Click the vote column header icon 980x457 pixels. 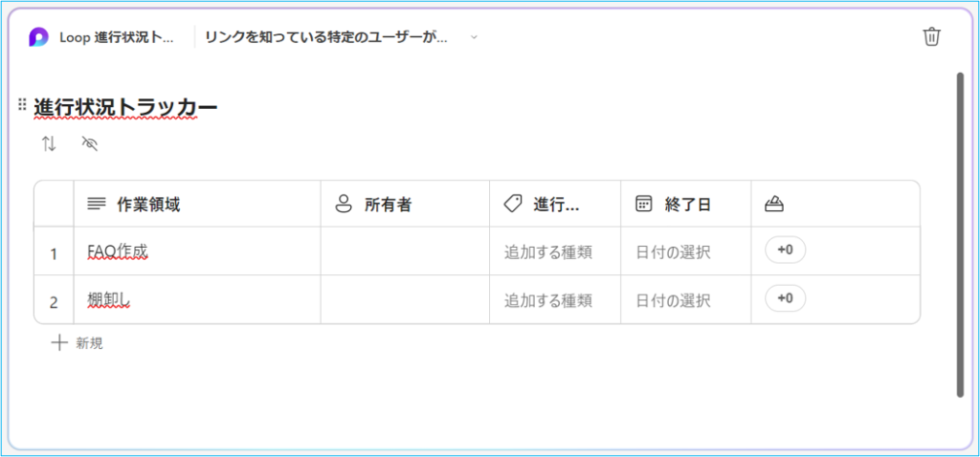point(775,204)
